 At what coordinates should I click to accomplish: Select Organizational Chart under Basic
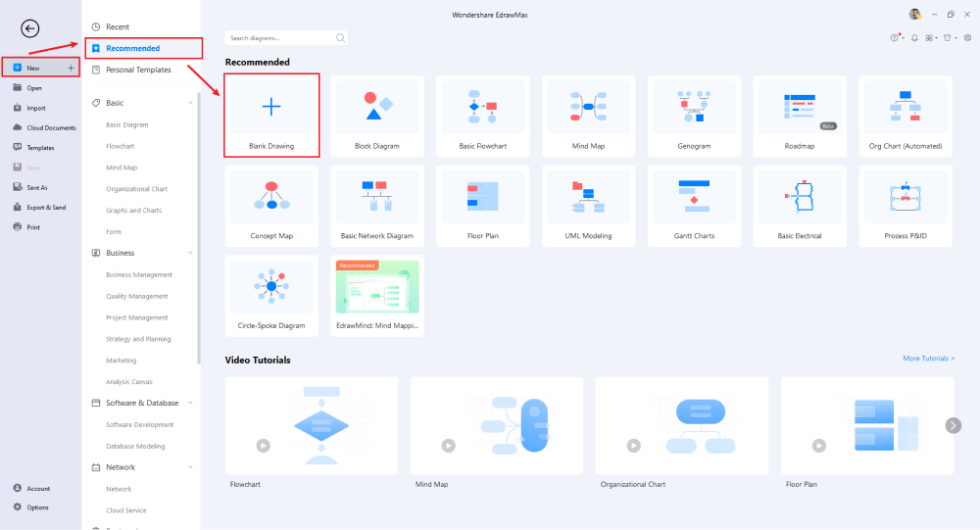pos(136,189)
